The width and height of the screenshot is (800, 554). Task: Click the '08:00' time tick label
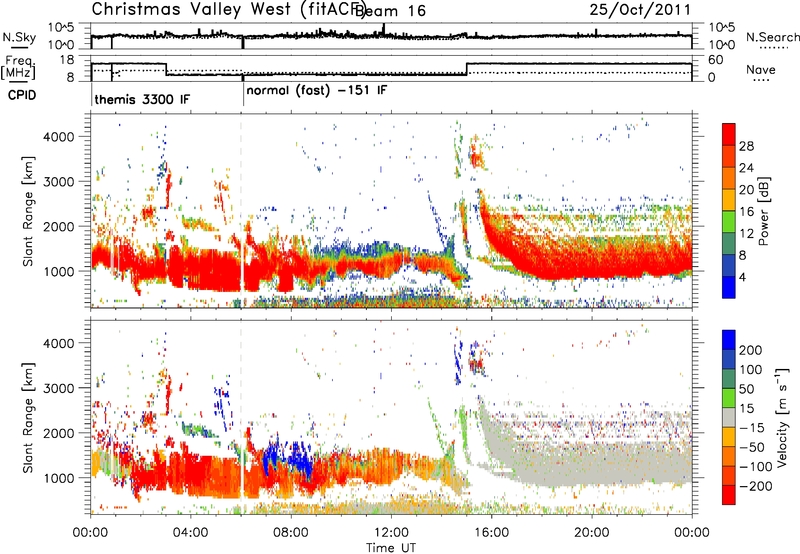291,533
